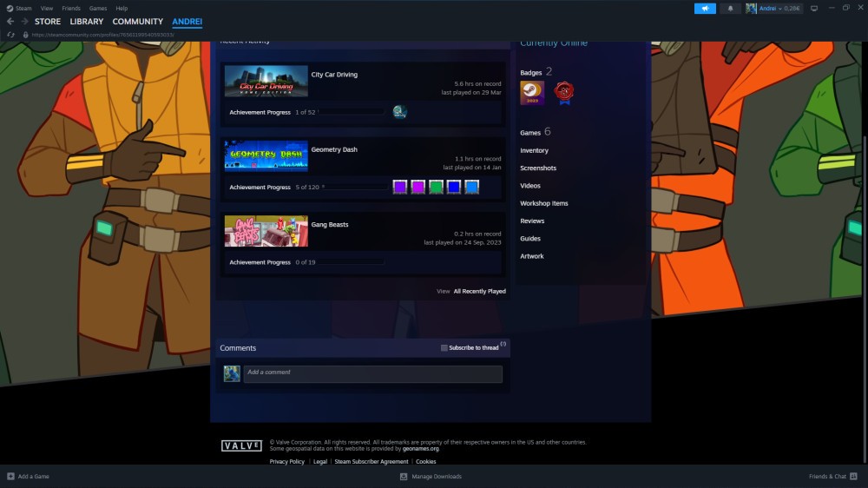
Task: Open the Cookies footer link
Action: coord(425,461)
